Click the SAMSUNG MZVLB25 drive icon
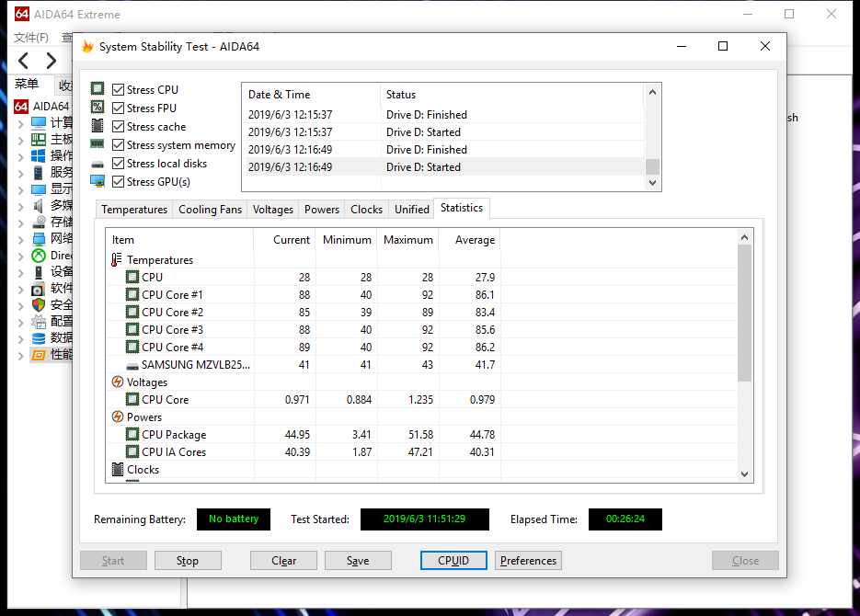860x616 pixels. (x=132, y=366)
